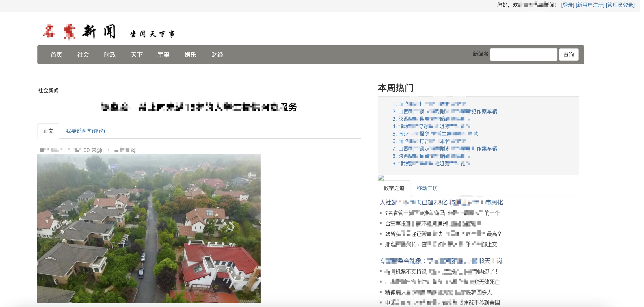Open the 社会 news category

tap(83, 55)
